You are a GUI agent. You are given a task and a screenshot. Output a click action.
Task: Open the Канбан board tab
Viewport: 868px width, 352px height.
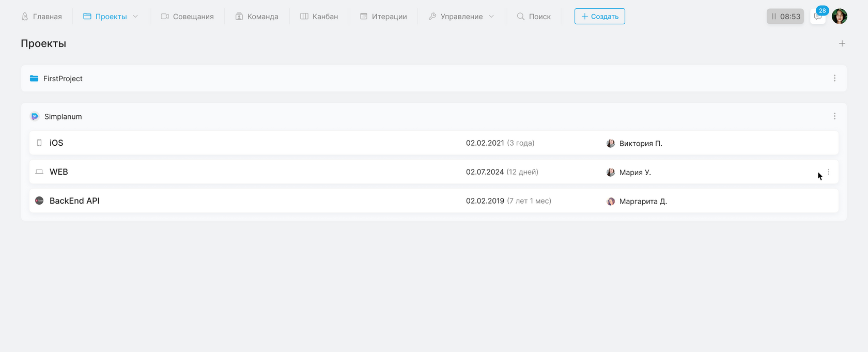click(x=319, y=17)
